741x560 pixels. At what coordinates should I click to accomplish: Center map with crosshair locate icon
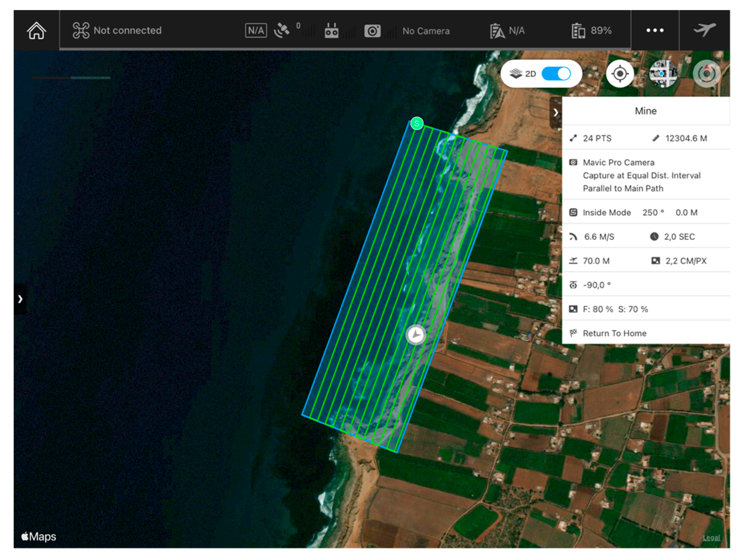click(620, 74)
